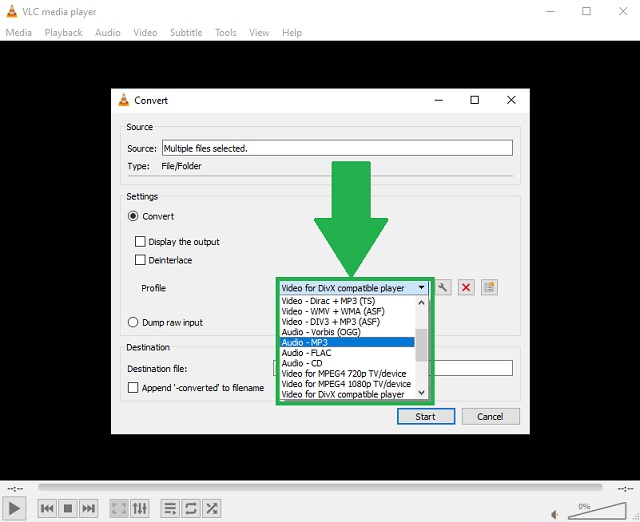The width and height of the screenshot is (640, 522).
Task: Check Append '-converted' to filename
Action: [133, 388]
